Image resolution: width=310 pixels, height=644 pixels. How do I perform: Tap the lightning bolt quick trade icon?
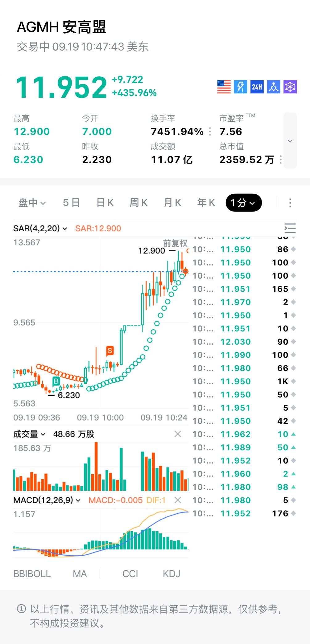[x=240, y=87]
